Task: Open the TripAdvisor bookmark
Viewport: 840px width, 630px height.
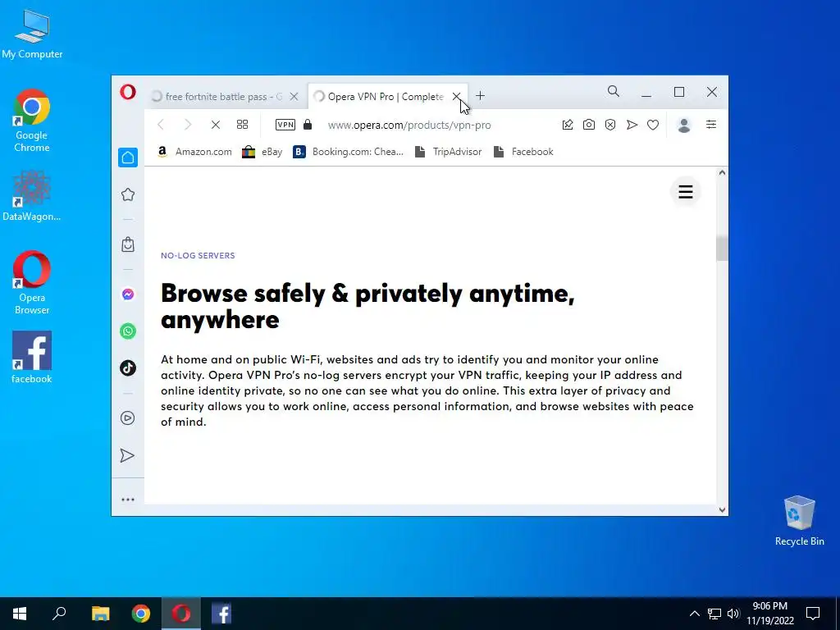Action: (x=449, y=152)
